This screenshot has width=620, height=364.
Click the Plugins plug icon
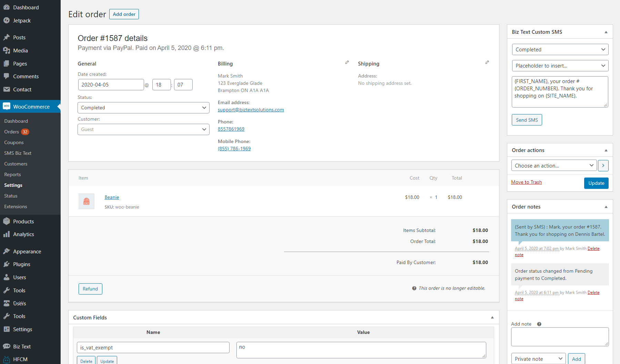coord(7,264)
